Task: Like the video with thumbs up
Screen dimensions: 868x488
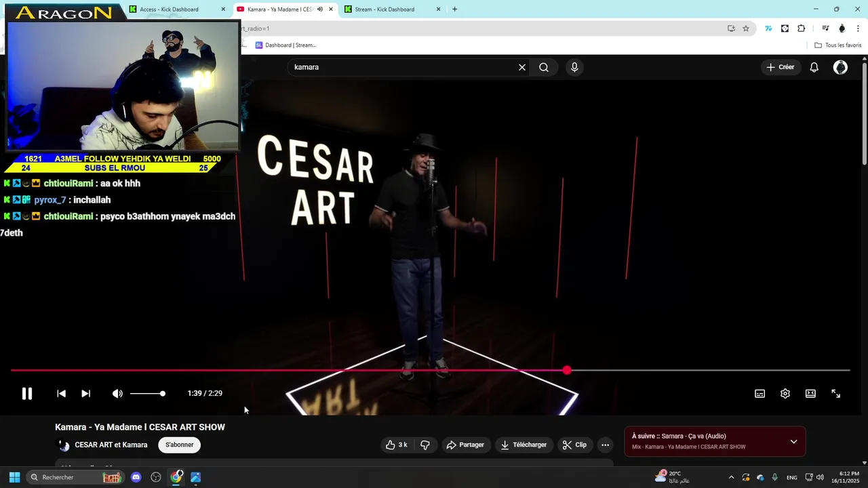Action: tap(397, 445)
